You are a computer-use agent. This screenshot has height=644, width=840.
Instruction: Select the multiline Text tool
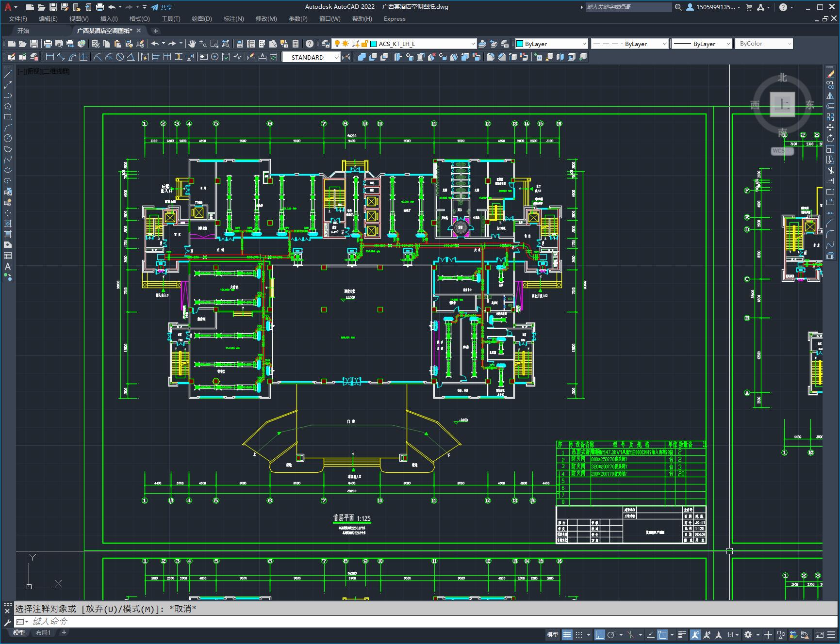(8, 266)
